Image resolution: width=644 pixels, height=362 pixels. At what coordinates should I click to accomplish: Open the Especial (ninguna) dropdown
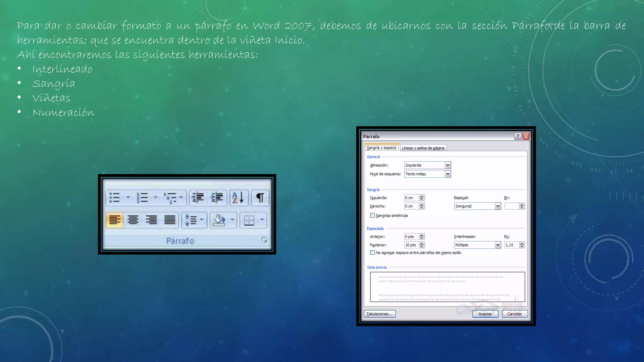tap(478, 206)
